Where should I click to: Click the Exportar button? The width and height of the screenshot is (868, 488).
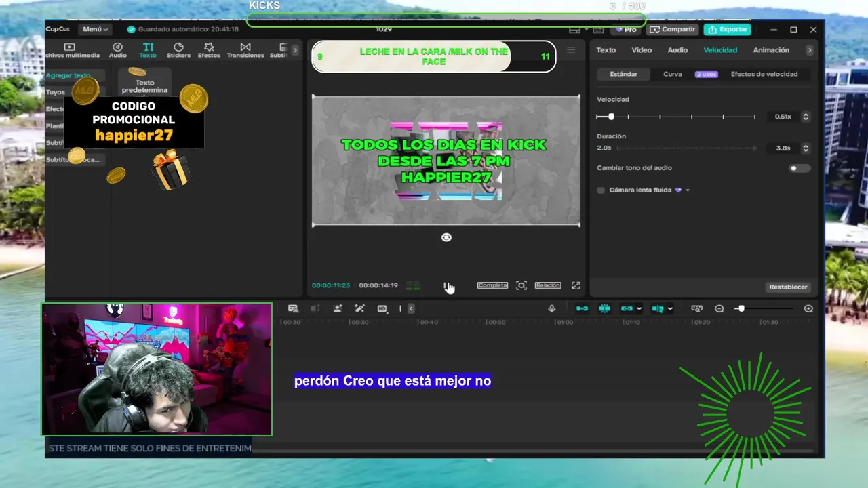point(728,30)
